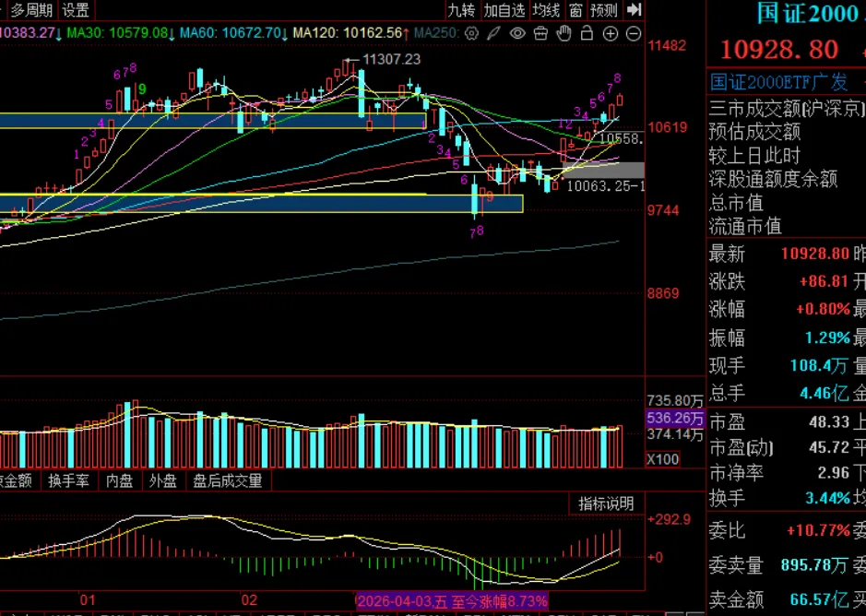Click the MA60 value label
Screen dimensions: 866x616
tap(233, 33)
